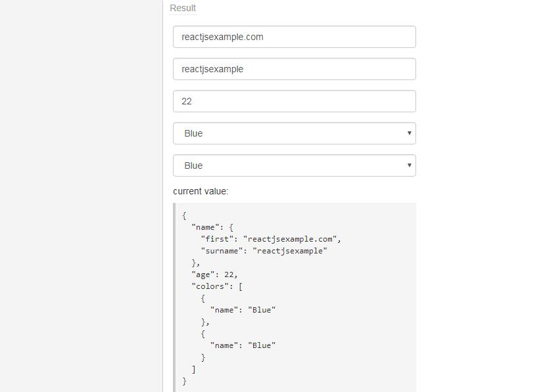Select the age input showing 22
The image size is (543, 392).
pyautogui.click(x=294, y=101)
